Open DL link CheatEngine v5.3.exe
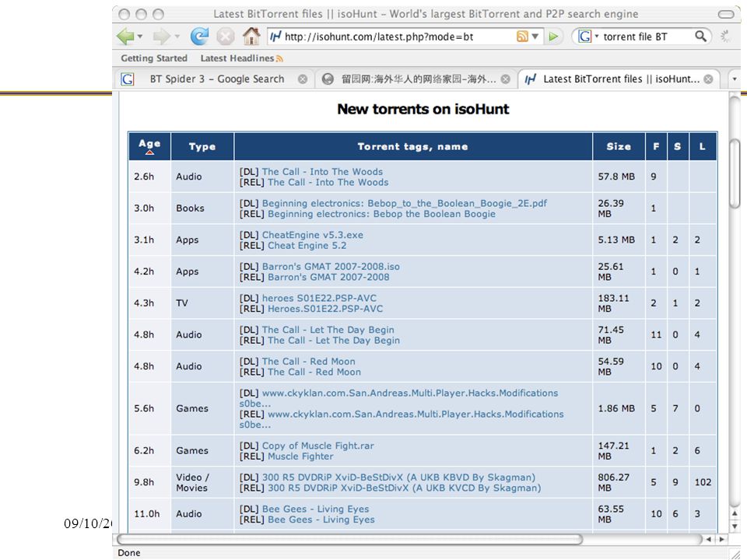This screenshot has height=560, width=747. (313, 235)
